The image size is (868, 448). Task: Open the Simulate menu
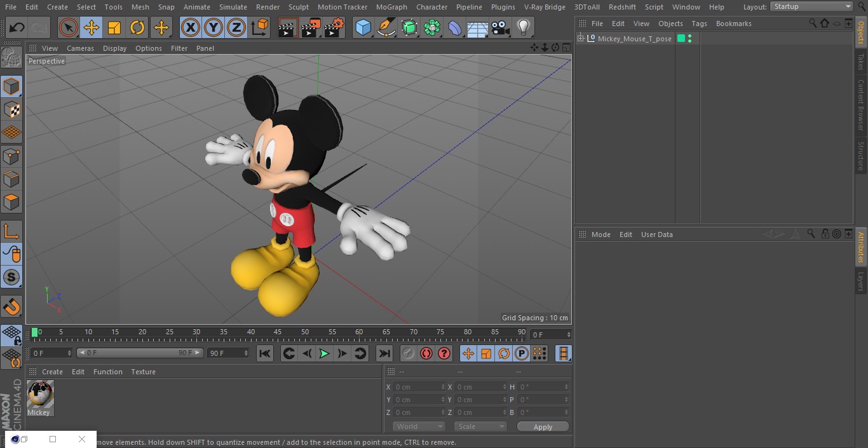[233, 7]
